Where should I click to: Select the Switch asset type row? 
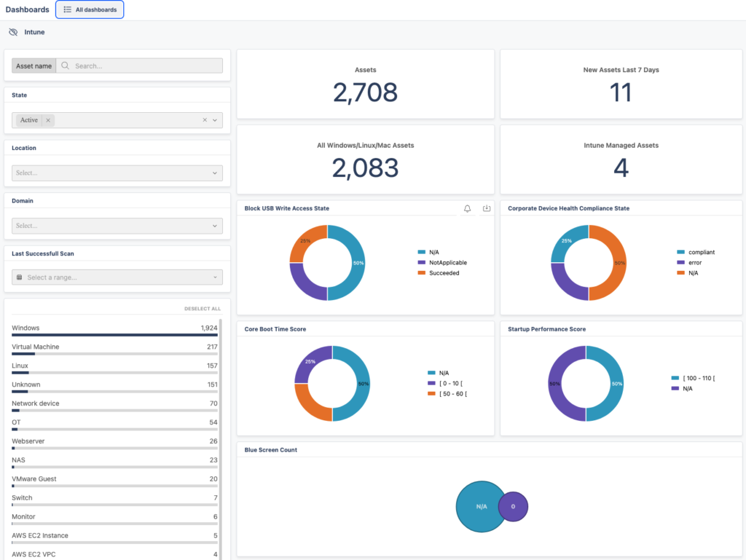click(114, 500)
